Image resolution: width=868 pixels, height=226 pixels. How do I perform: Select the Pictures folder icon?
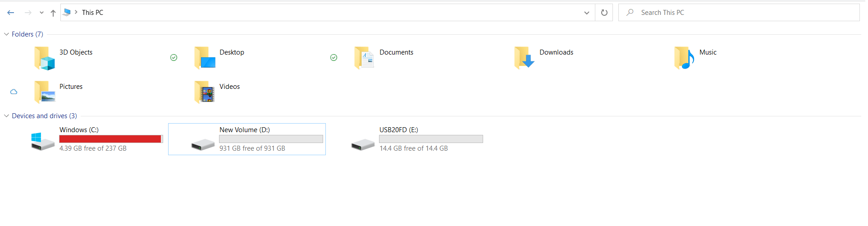pyautogui.click(x=44, y=92)
